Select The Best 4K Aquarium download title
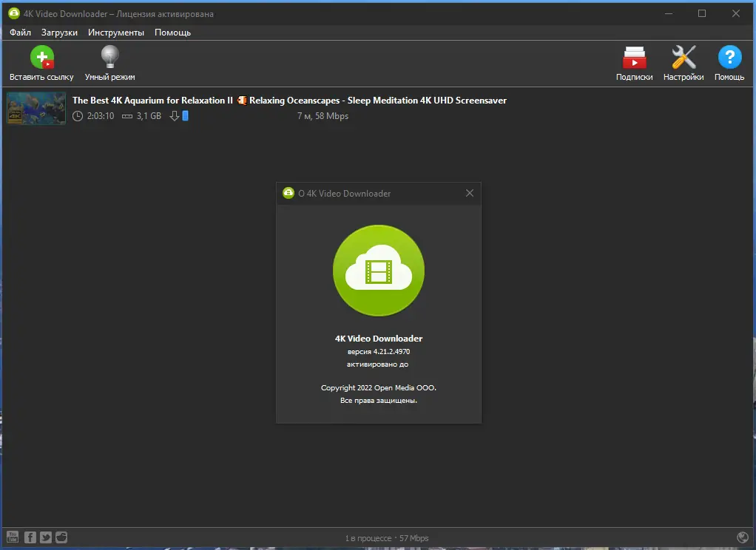The height and width of the screenshot is (550, 756). point(289,101)
